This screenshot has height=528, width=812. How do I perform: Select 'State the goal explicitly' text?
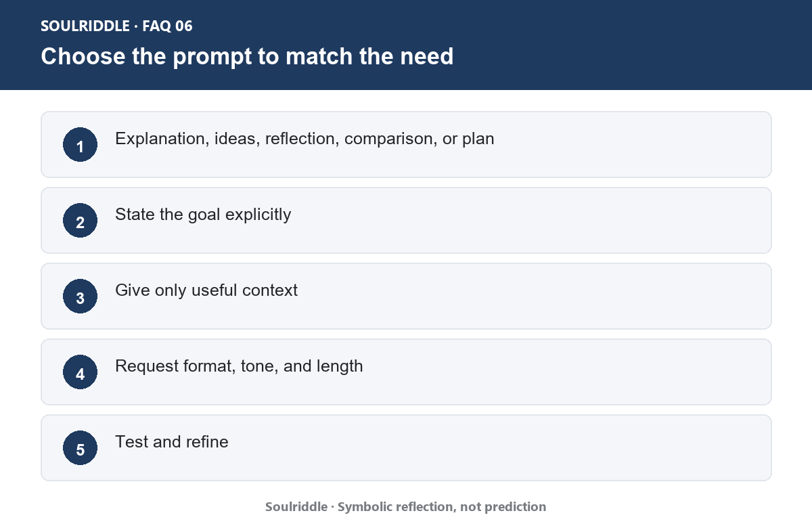[203, 215]
